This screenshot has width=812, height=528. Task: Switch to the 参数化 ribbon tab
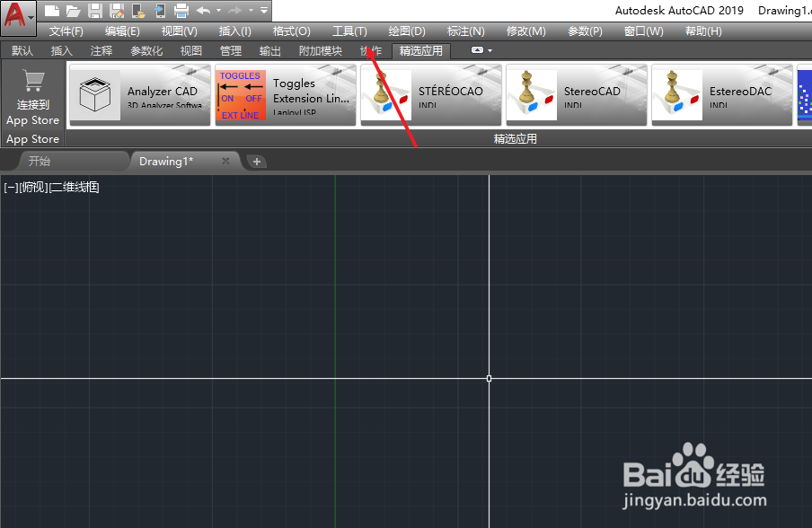tap(146, 50)
